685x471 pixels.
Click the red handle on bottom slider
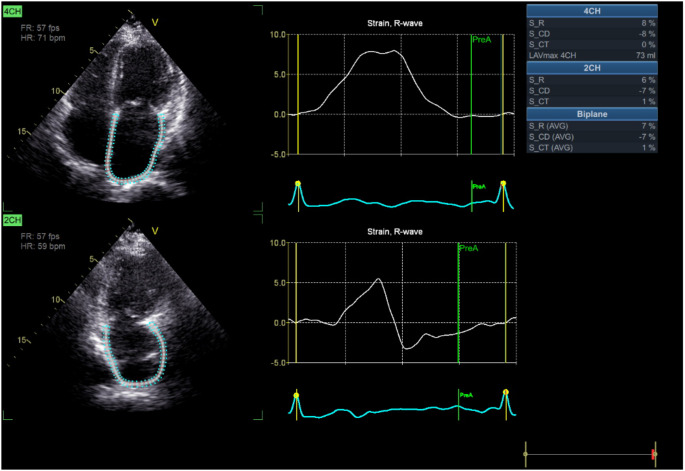tap(653, 455)
